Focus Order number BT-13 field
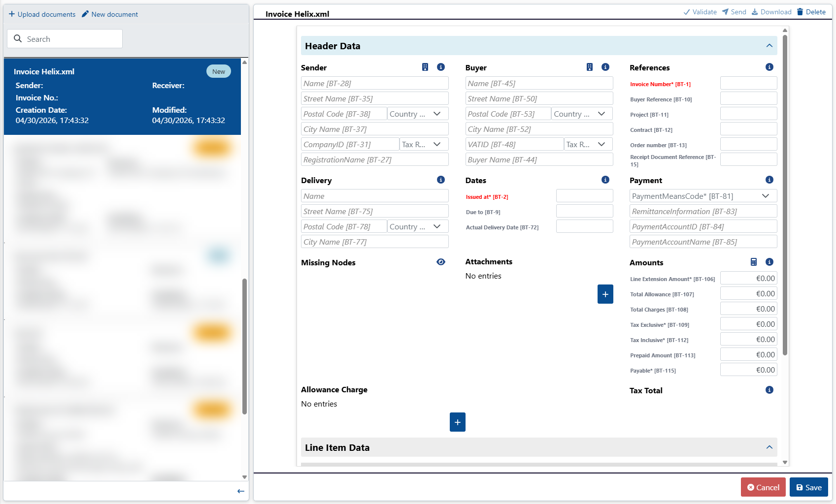The height and width of the screenshot is (504, 836). tap(749, 144)
